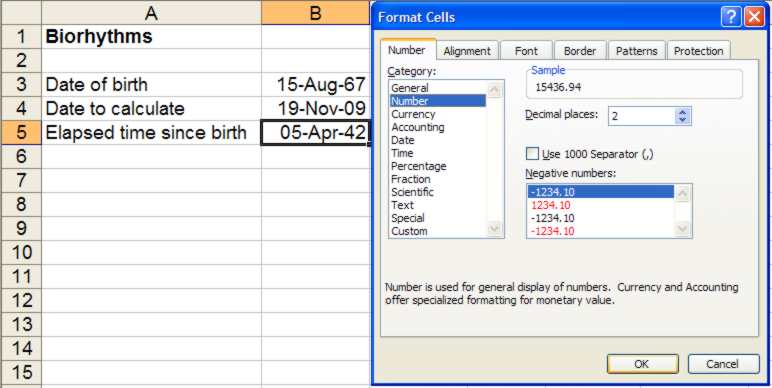Switch to the Alignment tab

467,51
